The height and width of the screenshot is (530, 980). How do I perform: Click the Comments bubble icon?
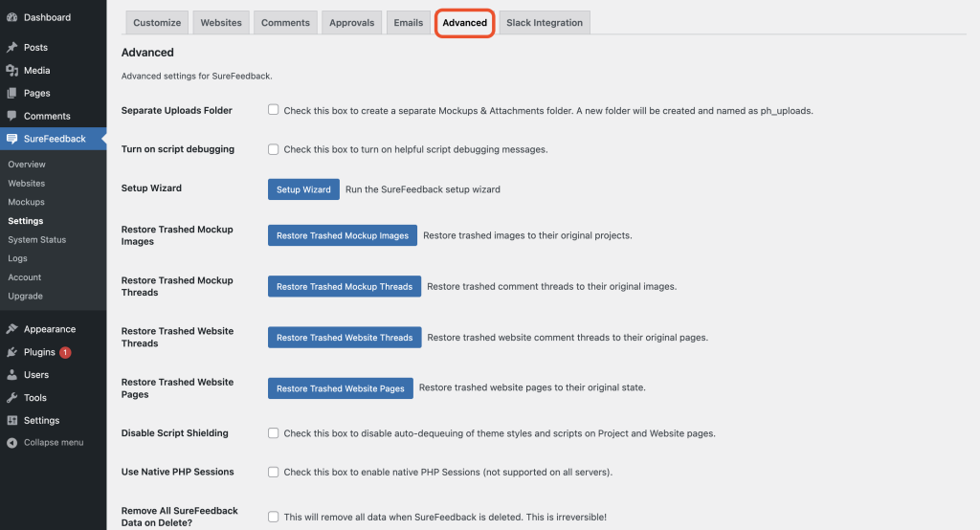[x=11, y=117]
